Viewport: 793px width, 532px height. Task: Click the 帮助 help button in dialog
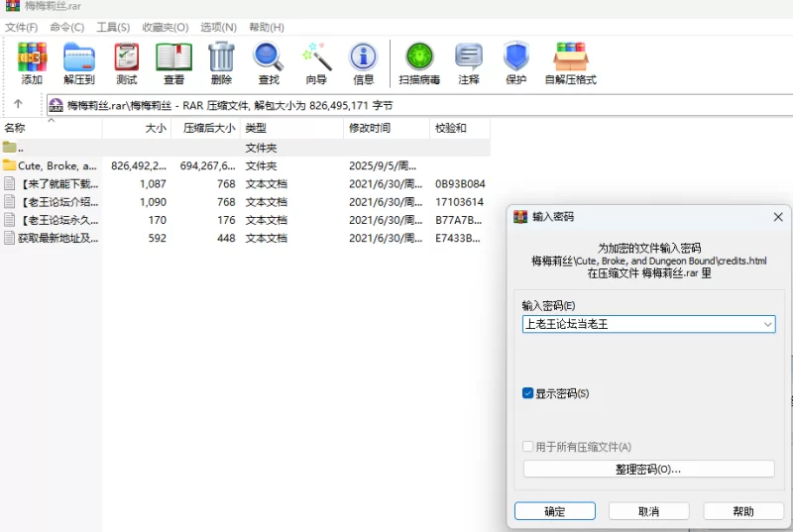pyautogui.click(x=743, y=511)
